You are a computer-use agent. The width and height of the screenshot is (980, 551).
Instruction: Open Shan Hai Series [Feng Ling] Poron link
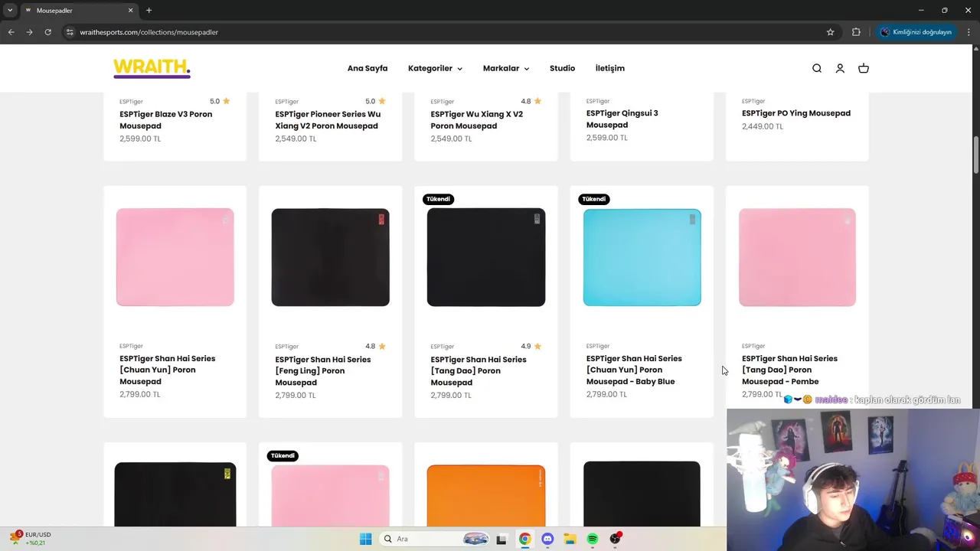322,371
